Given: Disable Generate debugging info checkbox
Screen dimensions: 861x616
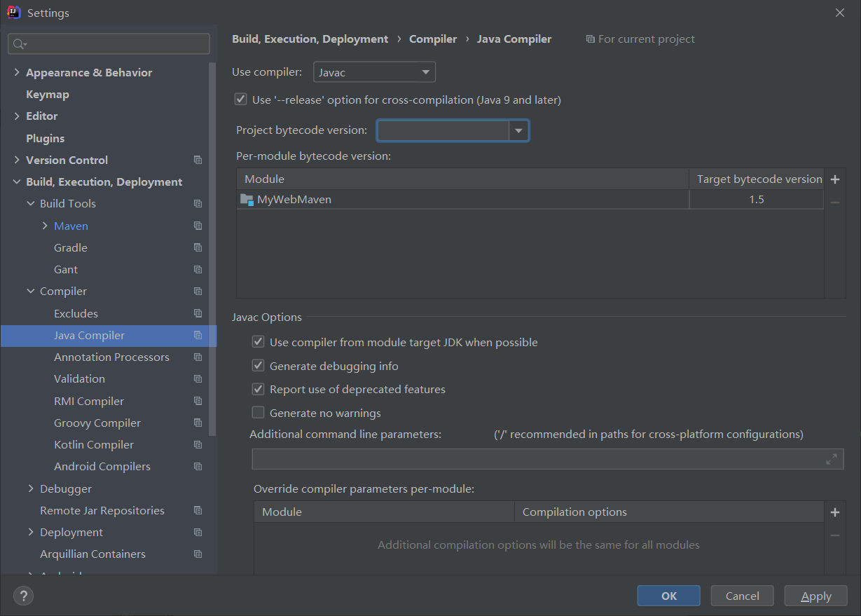Looking at the screenshot, I should tap(259, 366).
